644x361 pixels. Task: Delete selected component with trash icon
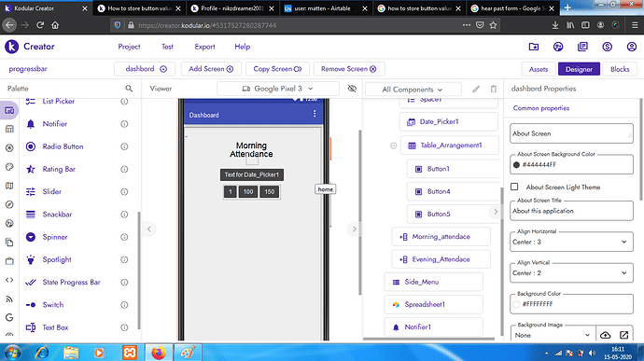click(494, 89)
